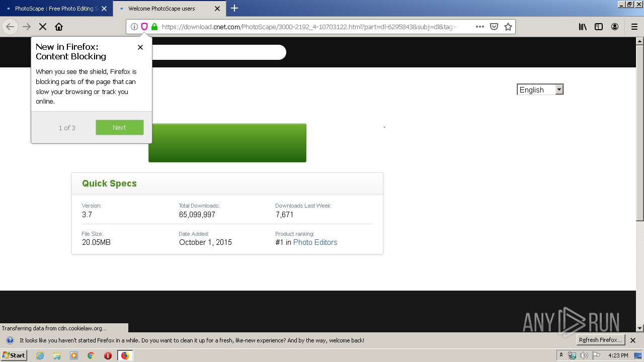Click the green download button

pyautogui.click(x=227, y=143)
